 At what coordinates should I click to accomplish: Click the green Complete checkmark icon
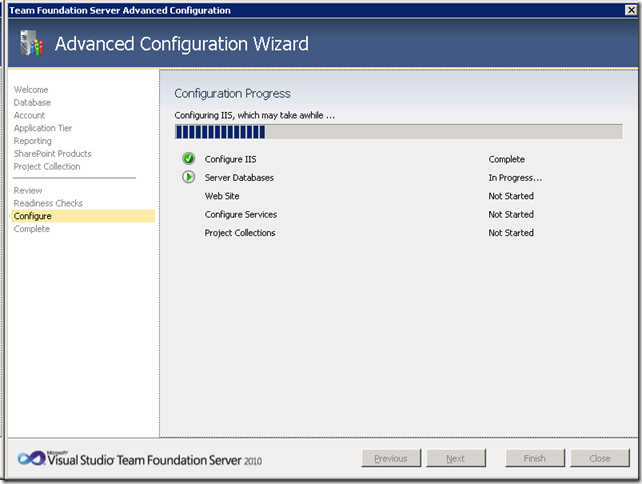click(x=188, y=159)
